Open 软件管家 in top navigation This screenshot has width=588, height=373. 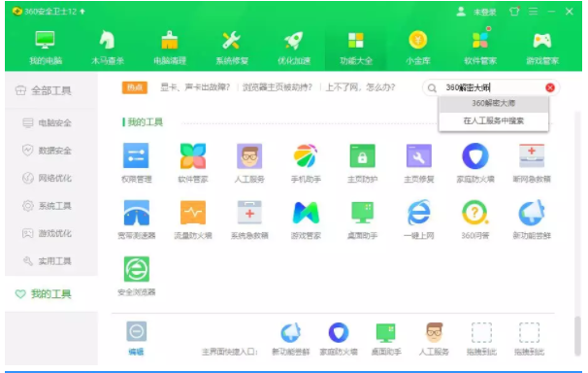click(x=480, y=48)
